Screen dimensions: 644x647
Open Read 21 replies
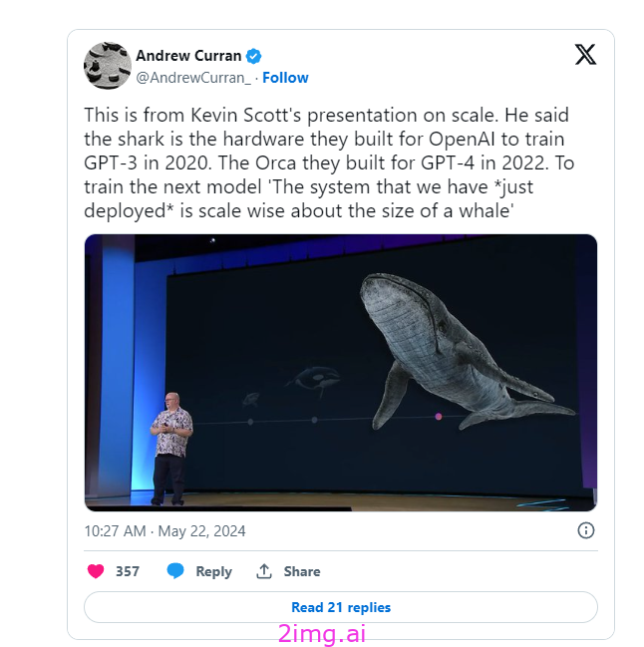coord(341,607)
